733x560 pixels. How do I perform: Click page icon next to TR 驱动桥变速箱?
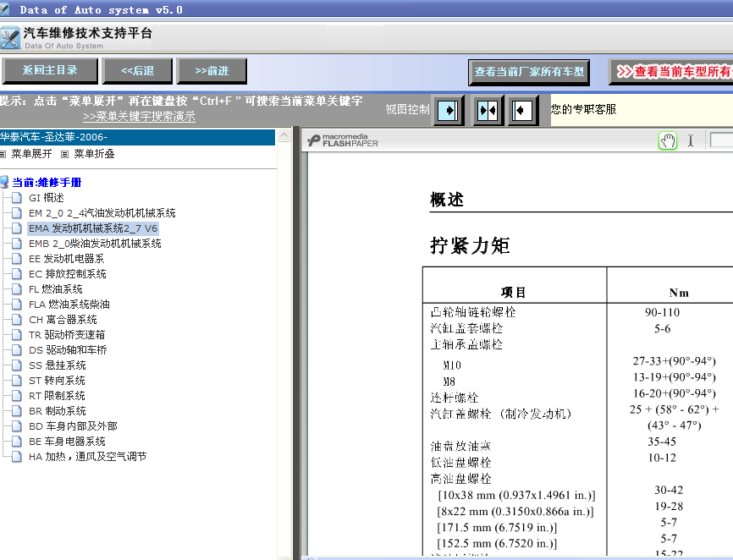pos(16,335)
